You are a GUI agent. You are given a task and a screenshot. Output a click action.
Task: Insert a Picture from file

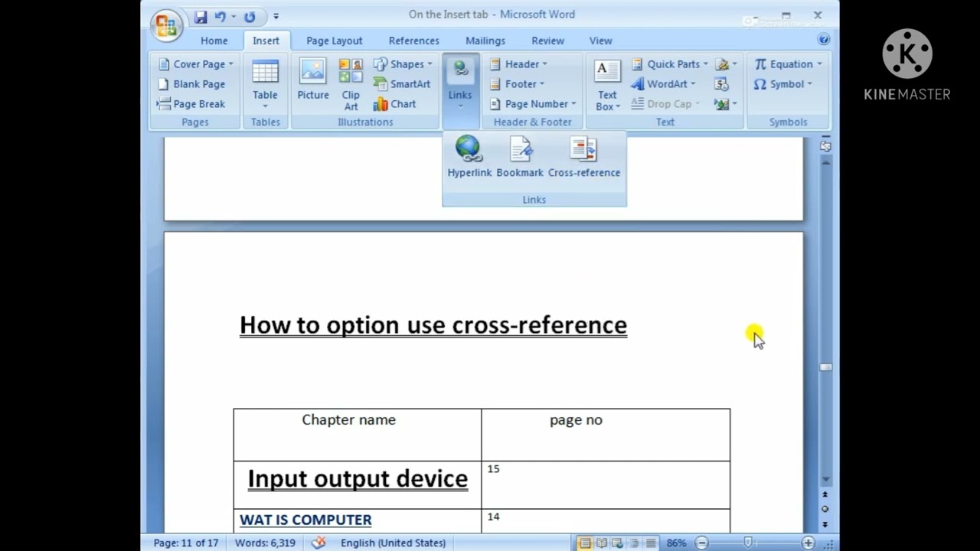click(313, 80)
